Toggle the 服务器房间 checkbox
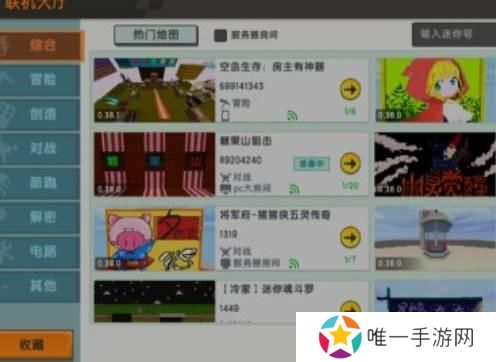The height and width of the screenshot is (362, 496). coord(220,35)
